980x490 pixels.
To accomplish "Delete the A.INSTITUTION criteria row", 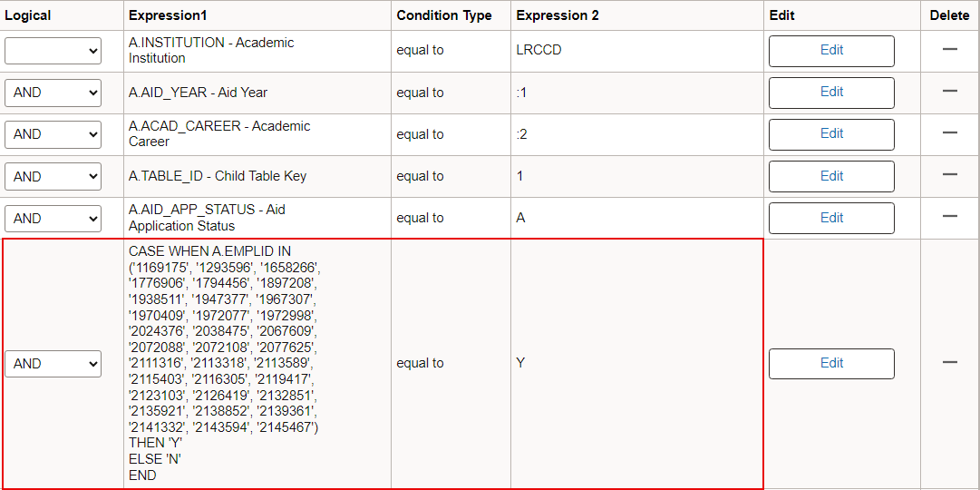I will point(950,50).
